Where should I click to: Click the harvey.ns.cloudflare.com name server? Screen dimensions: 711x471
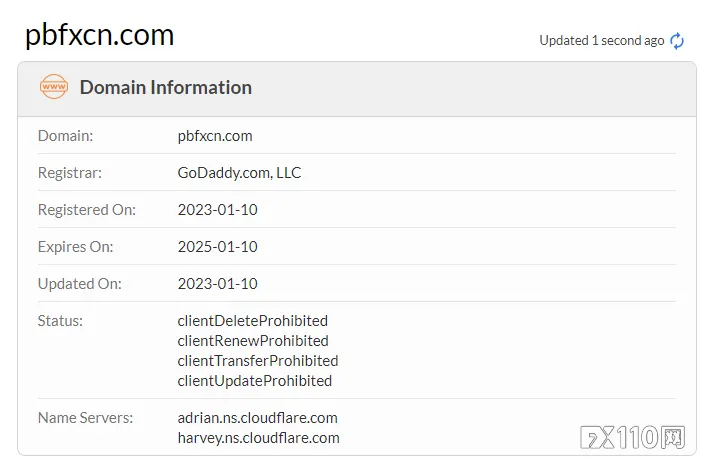click(x=258, y=437)
